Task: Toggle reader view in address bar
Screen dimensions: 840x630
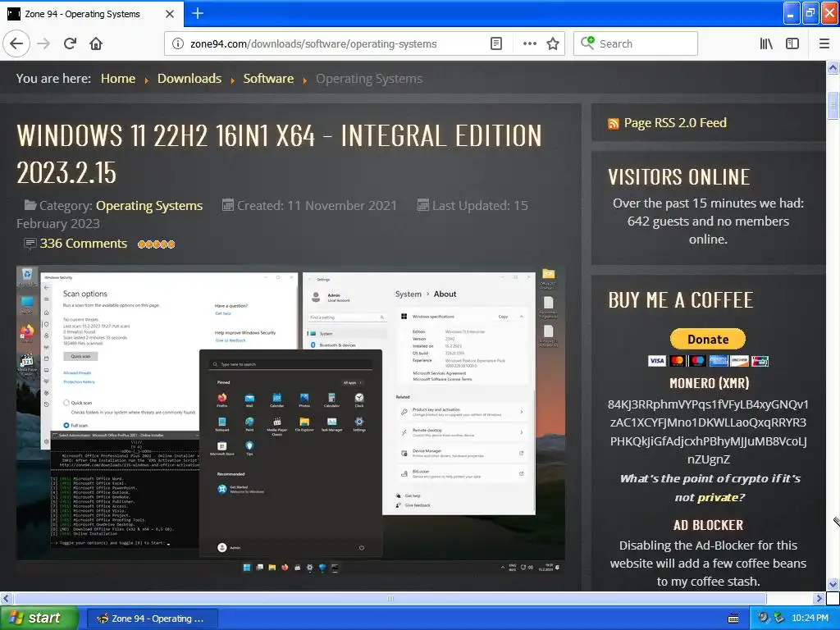Action: 496,43
